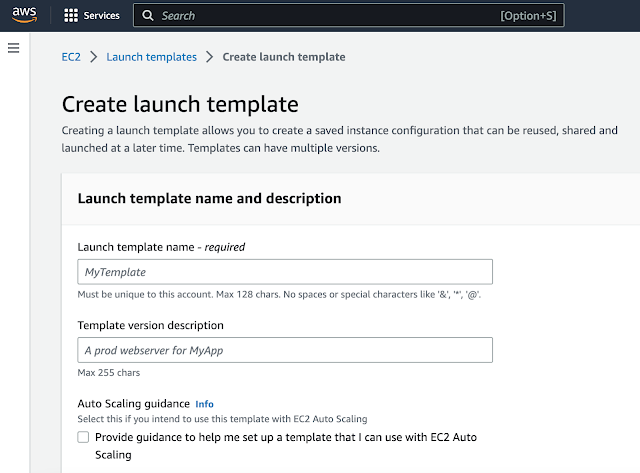Click the [Option+S] shortcut hint
Viewport: 640px width, 473px height.
[x=530, y=16]
